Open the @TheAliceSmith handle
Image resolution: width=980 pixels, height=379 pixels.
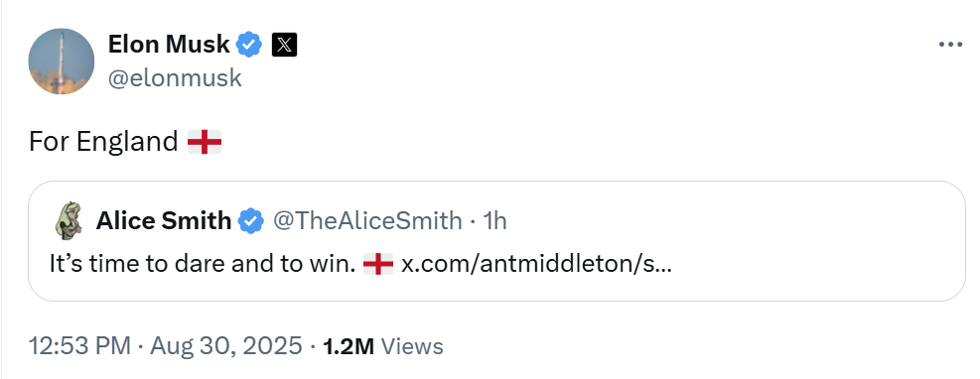coord(367,220)
